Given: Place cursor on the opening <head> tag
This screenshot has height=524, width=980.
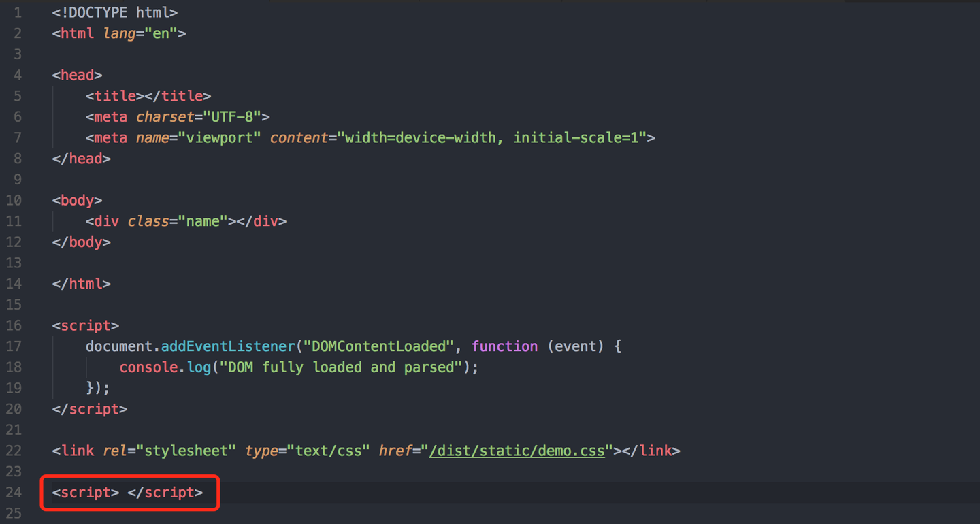Looking at the screenshot, I should point(77,75).
